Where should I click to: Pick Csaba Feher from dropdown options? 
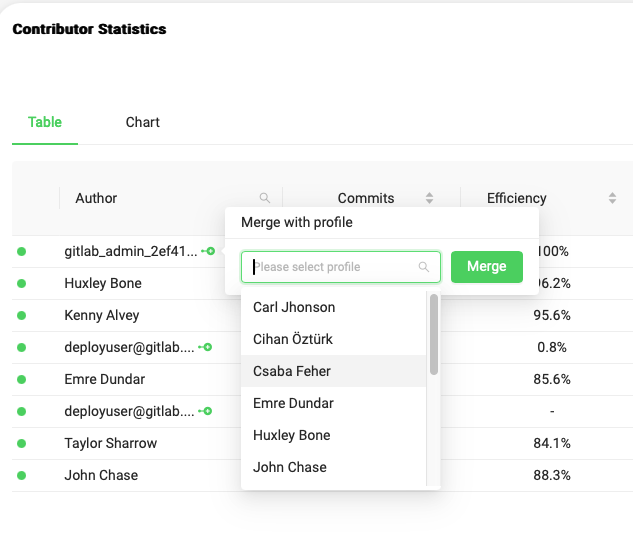(292, 371)
